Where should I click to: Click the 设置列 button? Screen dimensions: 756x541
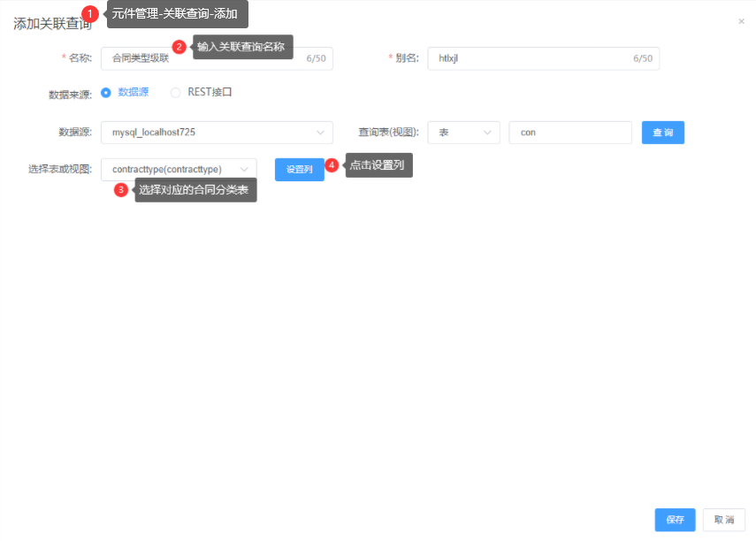point(299,170)
